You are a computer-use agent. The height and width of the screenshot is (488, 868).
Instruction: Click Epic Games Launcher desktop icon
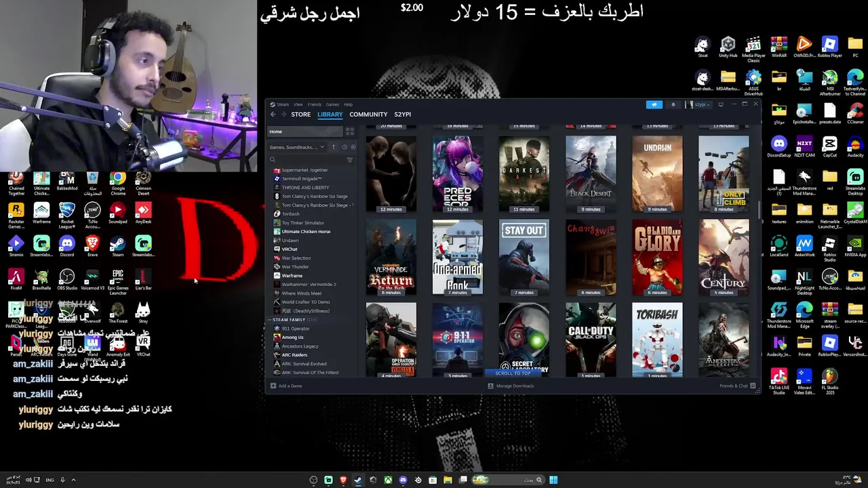[x=118, y=282]
